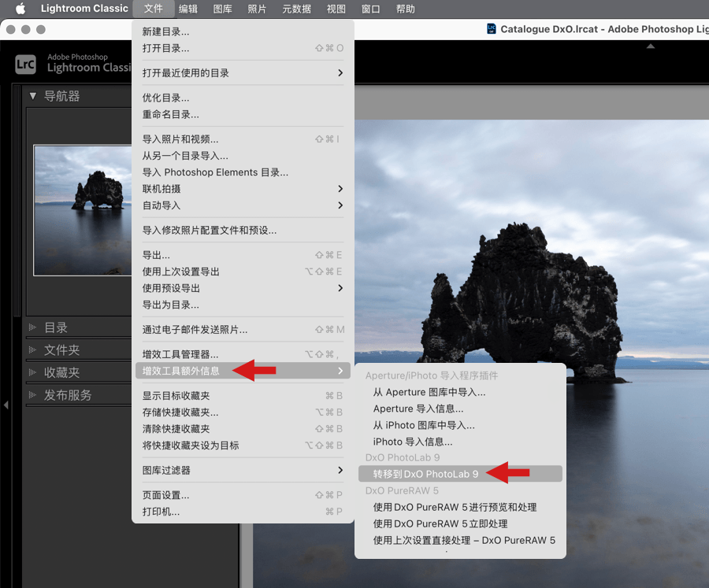
Task: Open the 帮助 menu
Action: [405, 9]
